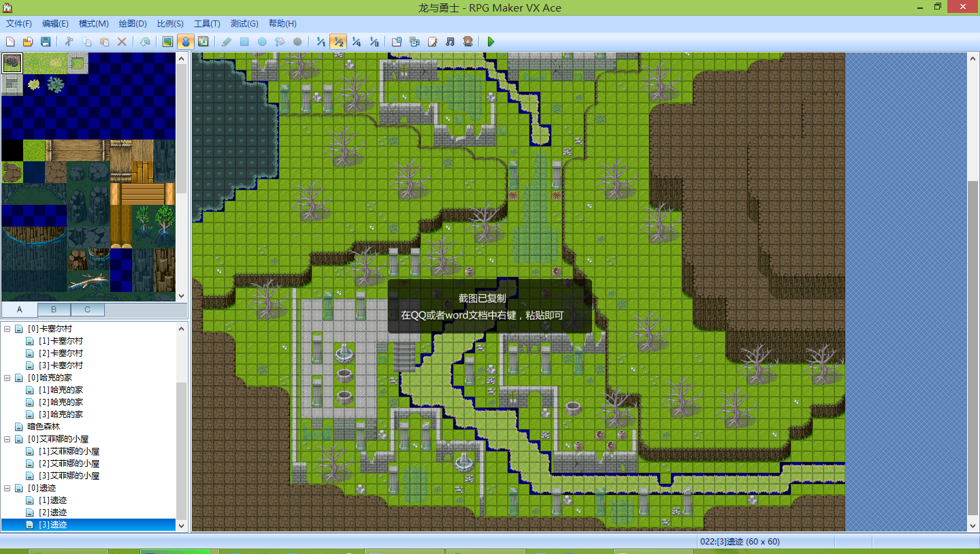Open the 工具(T) menu
The width and height of the screenshot is (980, 554).
click(207, 24)
